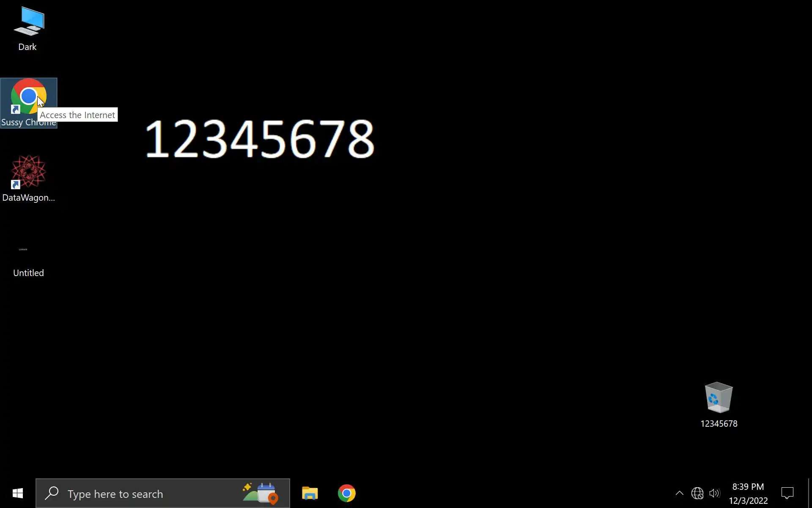Viewport: 812px width, 508px height.
Task: Select the DataWagon red star shortcut
Action: pyautogui.click(x=28, y=171)
